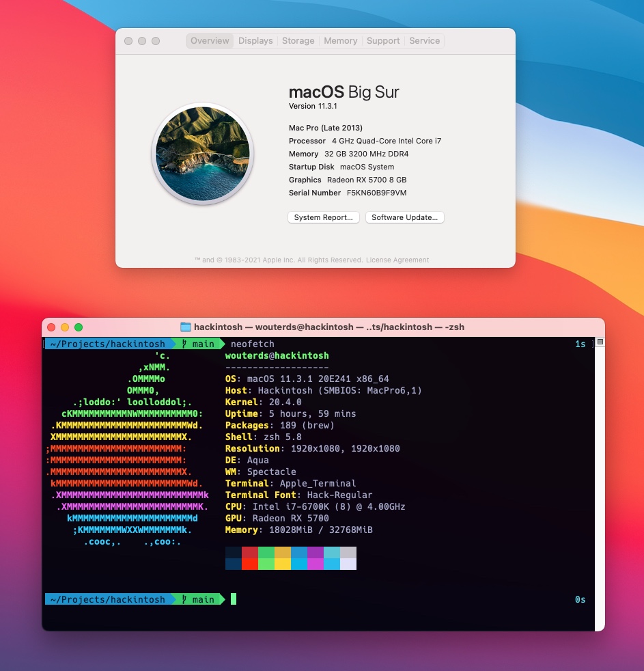644x671 pixels.
Task: Open the Storage tab
Action: tap(298, 40)
